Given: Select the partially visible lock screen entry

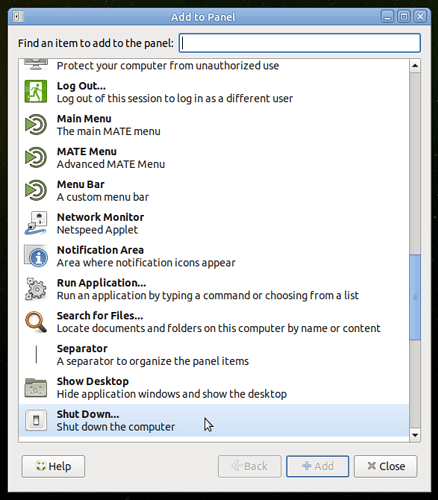Looking at the screenshot, I should [214, 65].
